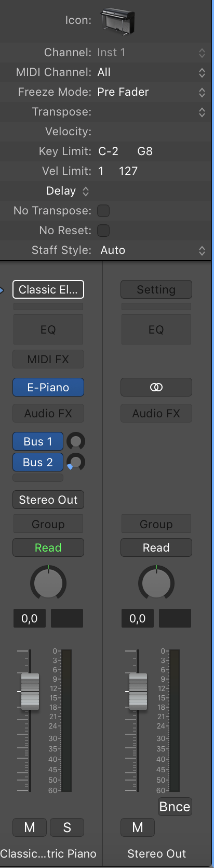Click the pan knob on the Classic Electric Piano strip
214x868 pixels.
48,582
